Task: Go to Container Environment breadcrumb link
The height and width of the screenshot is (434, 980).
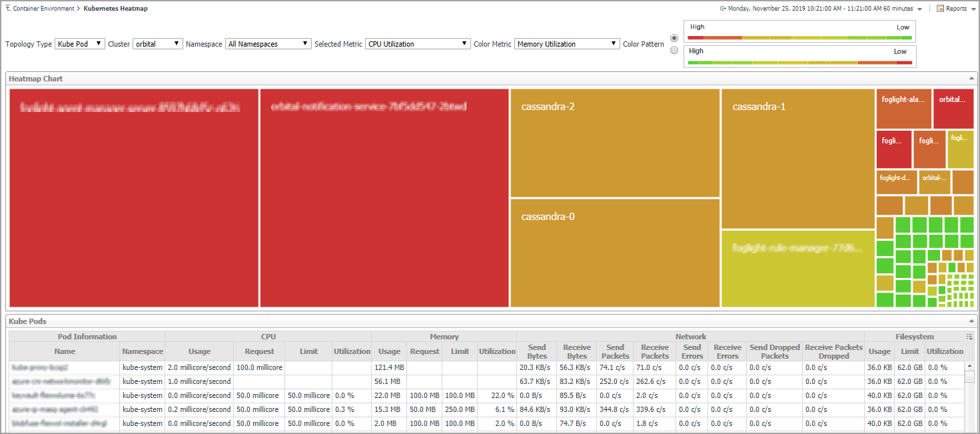Action: click(x=43, y=9)
